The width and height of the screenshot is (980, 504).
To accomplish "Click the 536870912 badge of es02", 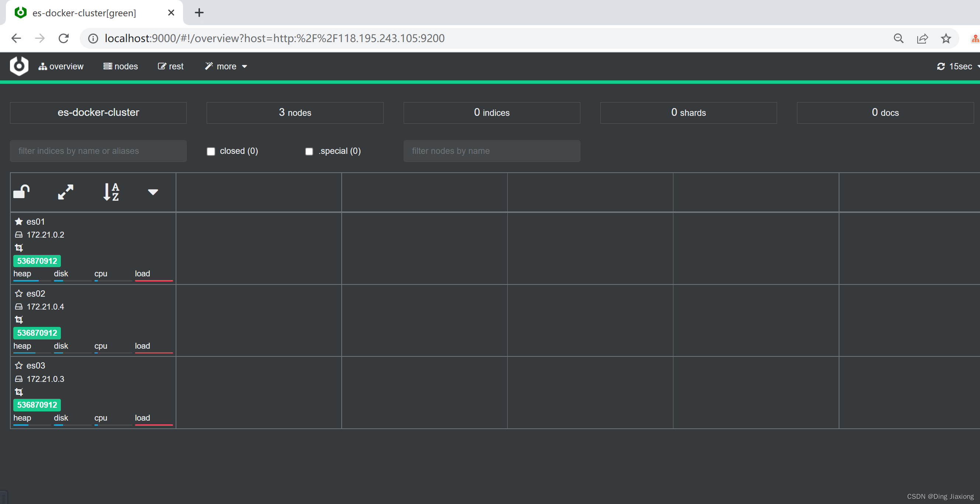I will pos(37,333).
